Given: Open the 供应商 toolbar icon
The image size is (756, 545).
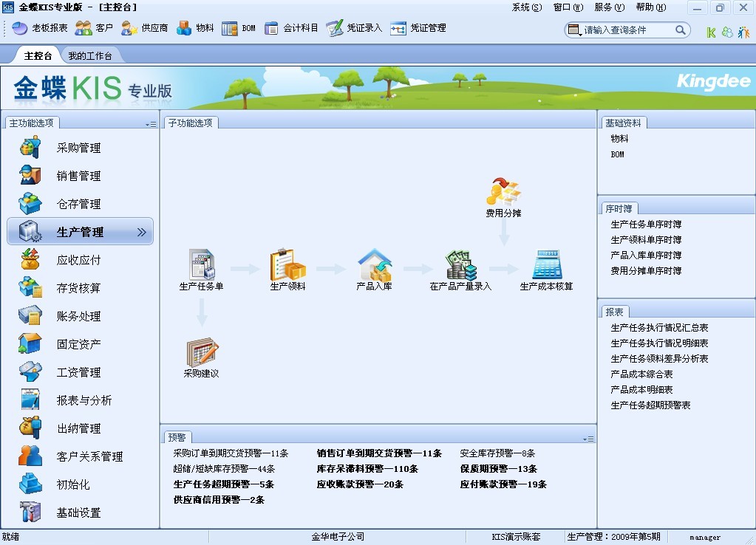Looking at the screenshot, I should click(129, 28).
